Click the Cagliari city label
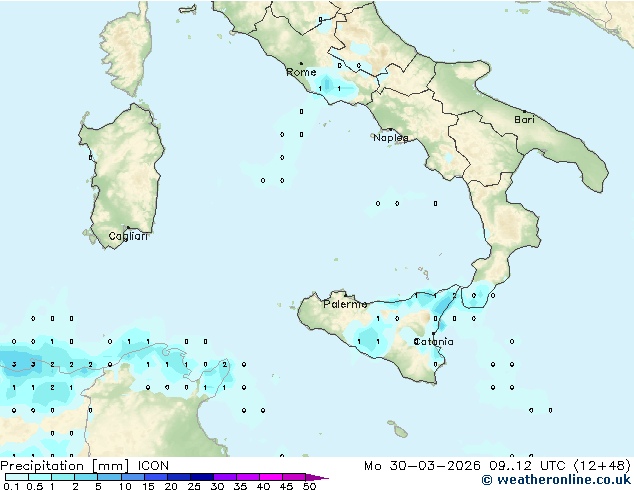Screen dimensions: 634x490 (128, 236)
